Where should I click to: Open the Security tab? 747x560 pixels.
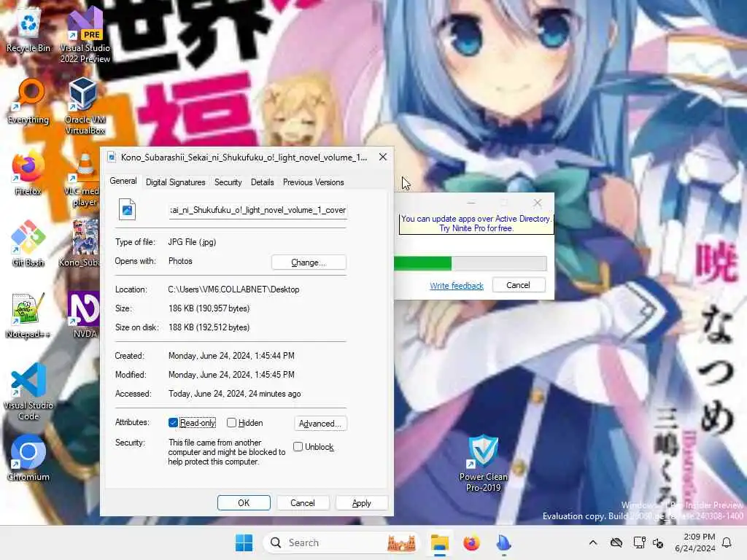(228, 182)
